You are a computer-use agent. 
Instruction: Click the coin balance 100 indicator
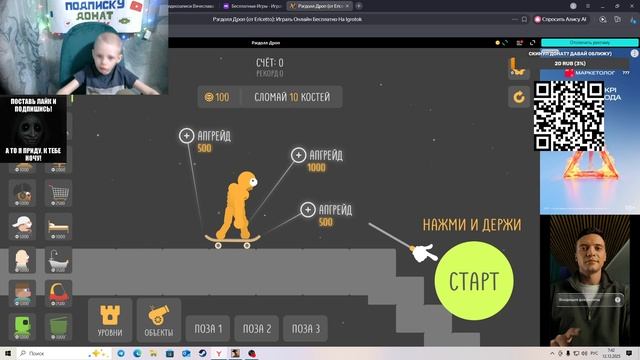(217, 97)
